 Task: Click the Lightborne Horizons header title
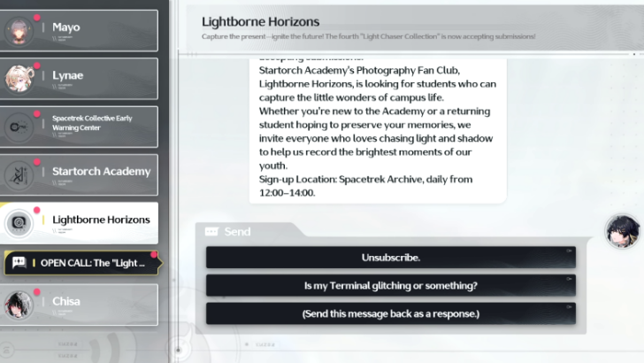coord(261,21)
